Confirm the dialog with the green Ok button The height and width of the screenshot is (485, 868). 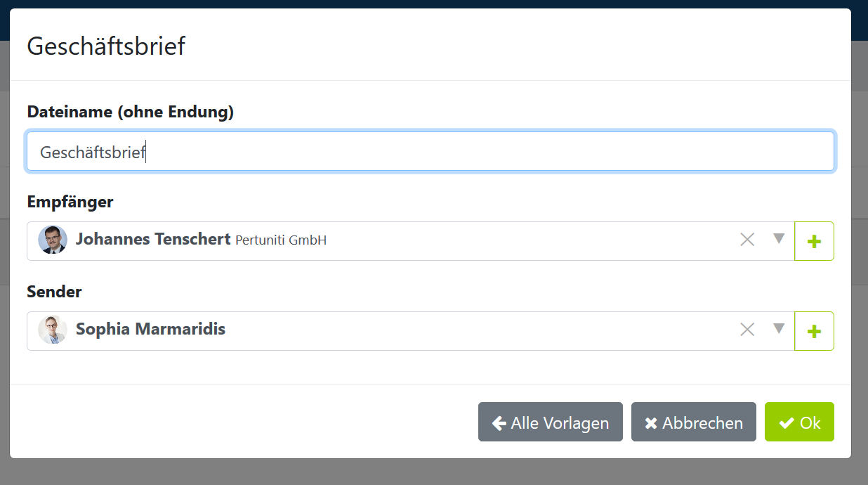click(799, 422)
